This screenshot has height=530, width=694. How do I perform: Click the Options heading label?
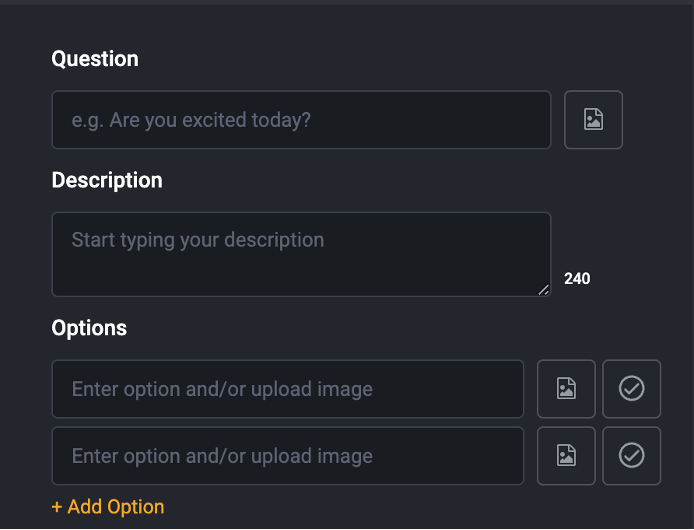(89, 328)
